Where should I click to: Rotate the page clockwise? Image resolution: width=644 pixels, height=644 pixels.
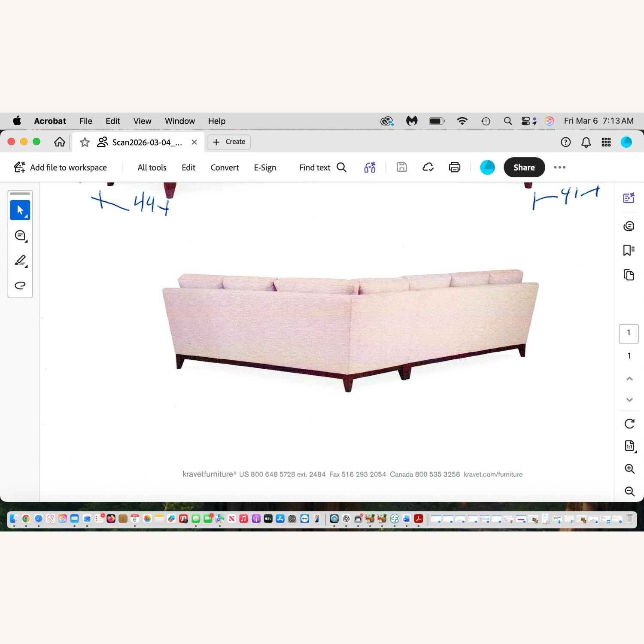pyautogui.click(x=629, y=424)
